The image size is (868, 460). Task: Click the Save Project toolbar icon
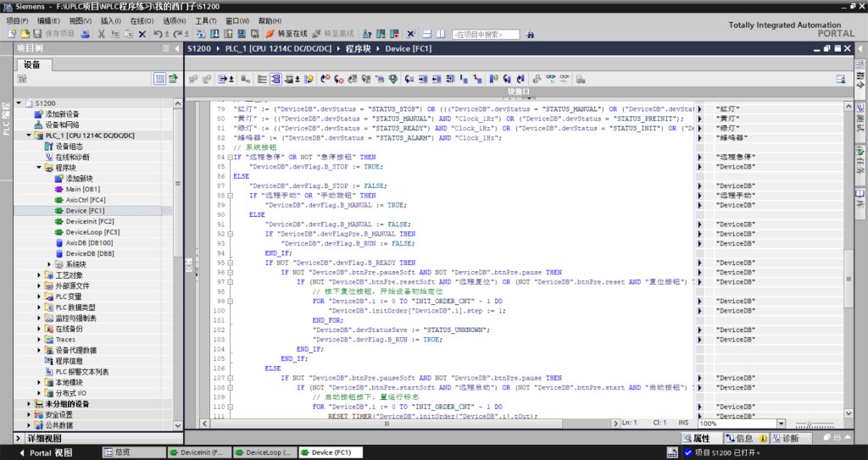[x=37, y=34]
